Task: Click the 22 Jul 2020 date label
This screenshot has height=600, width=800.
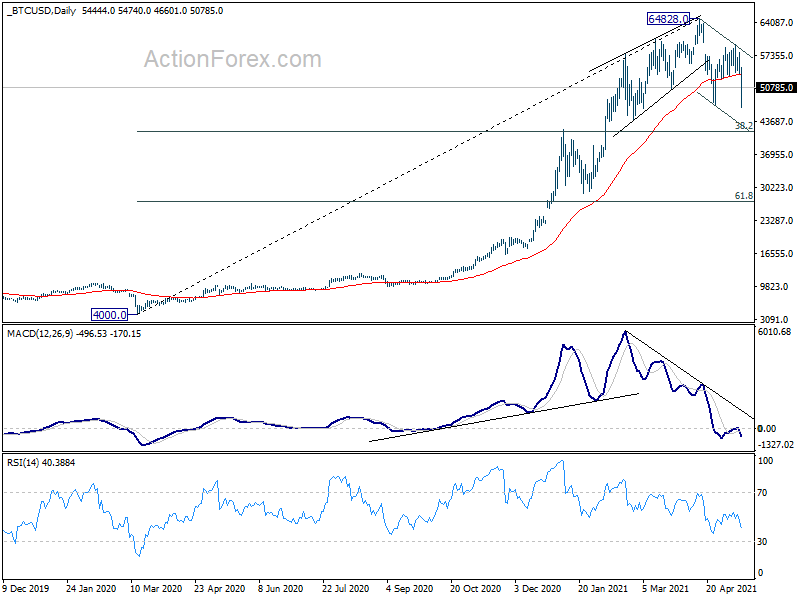Action: coord(345,589)
